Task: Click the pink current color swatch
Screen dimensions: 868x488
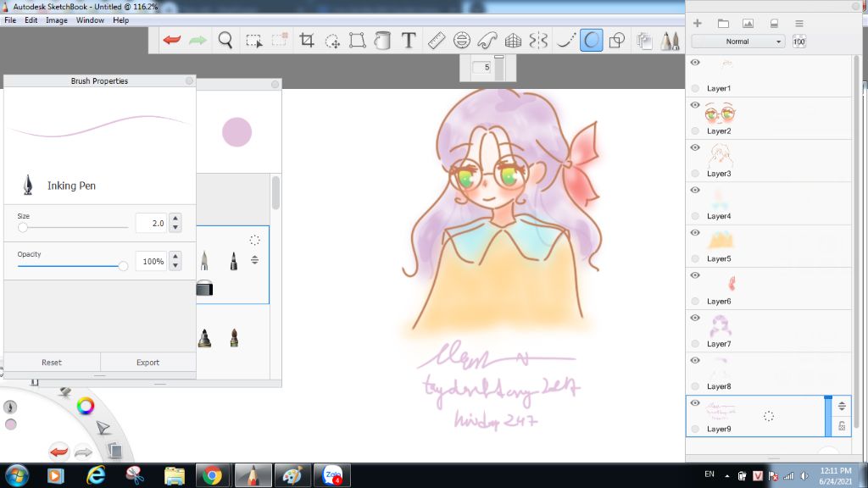Action: tap(237, 132)
